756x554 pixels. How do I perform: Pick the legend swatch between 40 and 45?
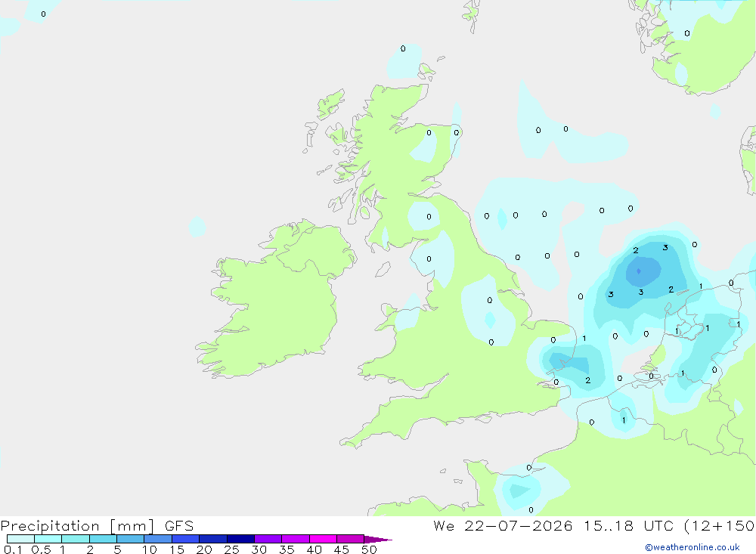click(x=323, y=539)
